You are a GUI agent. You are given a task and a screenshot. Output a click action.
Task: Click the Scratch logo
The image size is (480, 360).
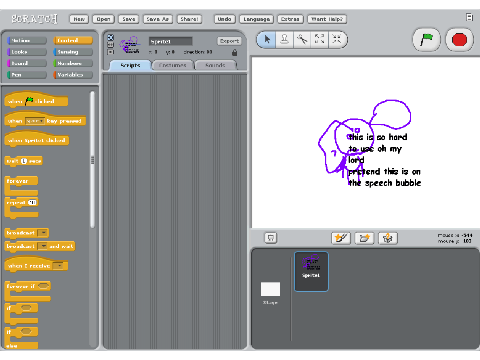pyautogui.click(x=34, y=19)
